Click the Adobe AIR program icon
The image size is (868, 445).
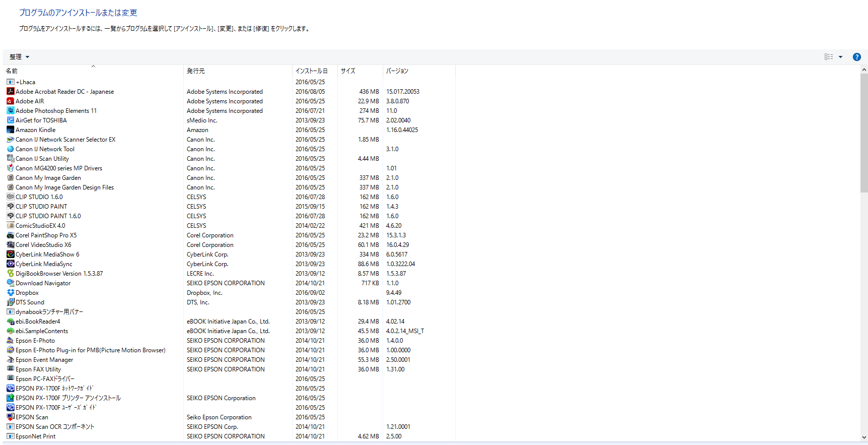(10, 101)
